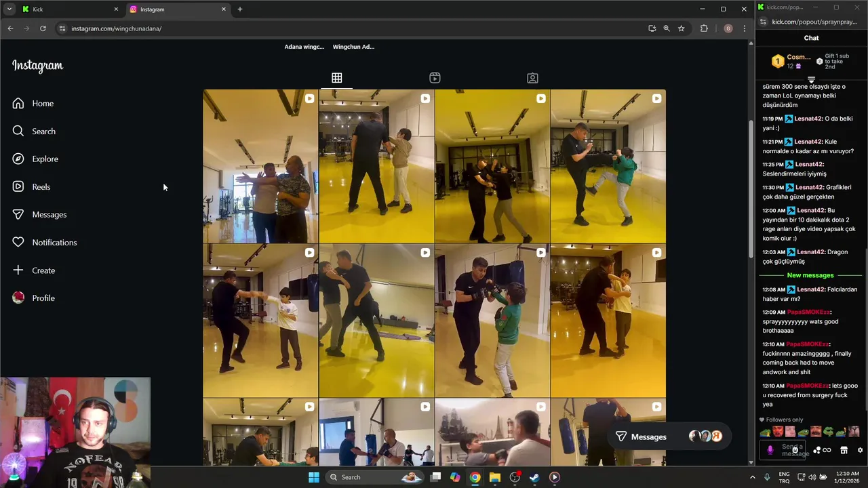Viewport: 868px width, 488px height.
Task: Open Steam from the taskbar
Action: [534, 477]
